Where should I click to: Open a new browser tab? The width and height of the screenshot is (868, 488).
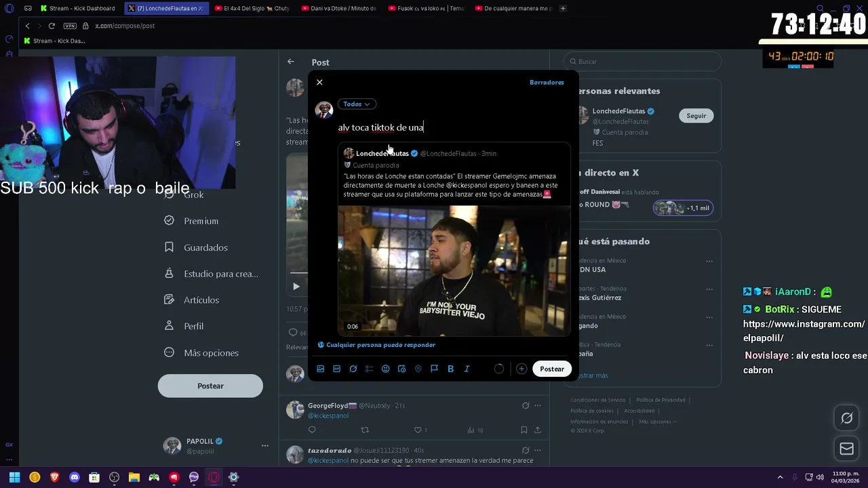(563, 8)
